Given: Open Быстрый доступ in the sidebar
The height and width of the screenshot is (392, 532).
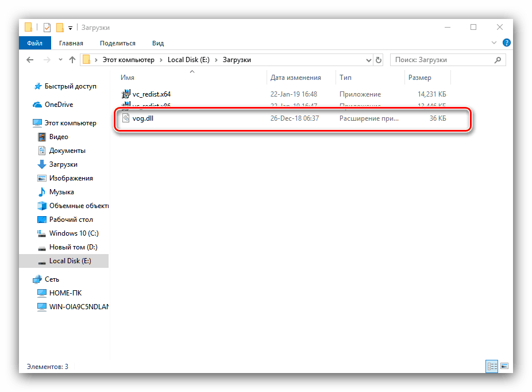Looking at the screenshot, I should point(65,86).
